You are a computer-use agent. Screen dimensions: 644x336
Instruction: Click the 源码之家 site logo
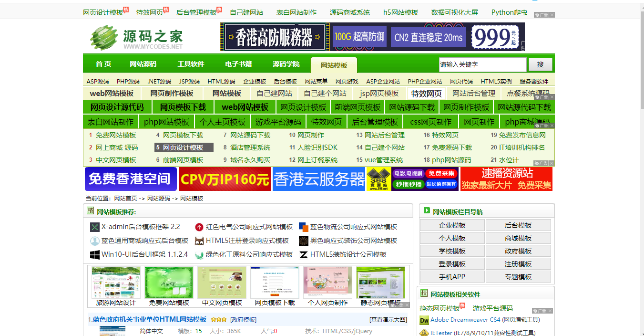(136, 37)
